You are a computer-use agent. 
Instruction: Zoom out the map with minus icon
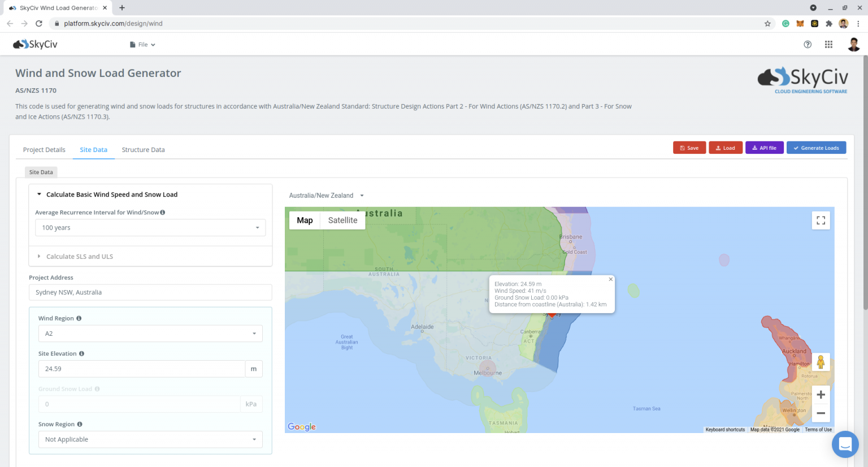point(821,413)
